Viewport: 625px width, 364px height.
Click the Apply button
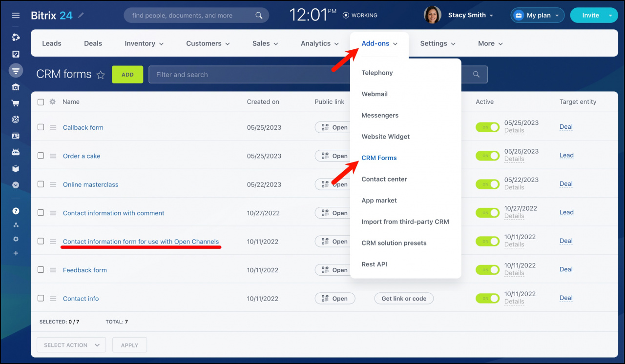pyautogui.click(x=129, y=345)
